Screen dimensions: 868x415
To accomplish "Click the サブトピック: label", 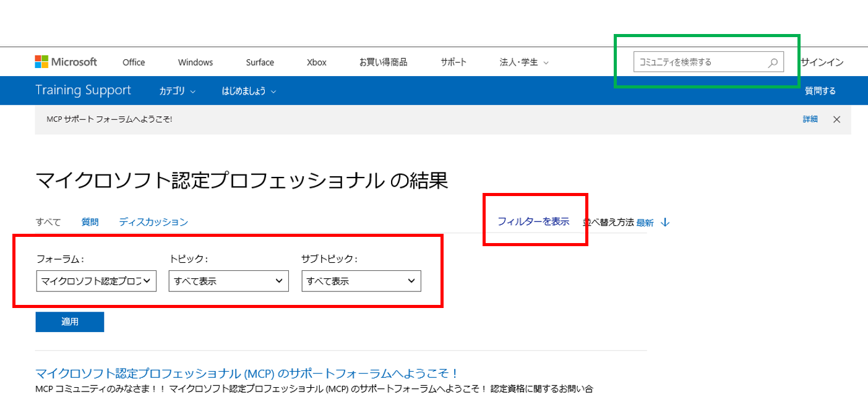I will (329, 259).
